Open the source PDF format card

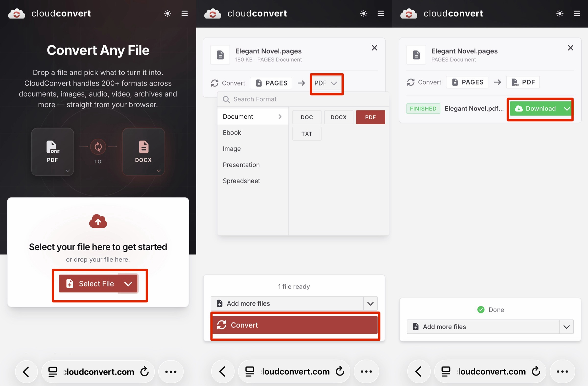pyautogui.click(x=52, y=151)
